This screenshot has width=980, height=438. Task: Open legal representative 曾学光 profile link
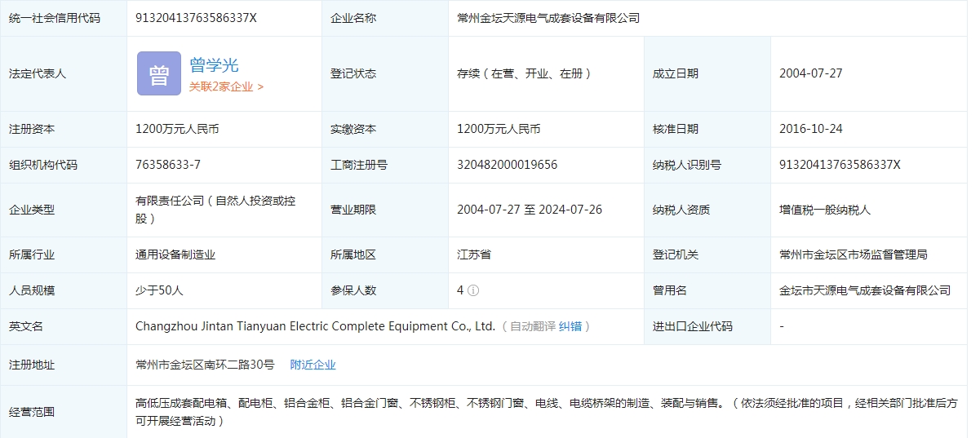pyautogui.click(x=214, y=65)
